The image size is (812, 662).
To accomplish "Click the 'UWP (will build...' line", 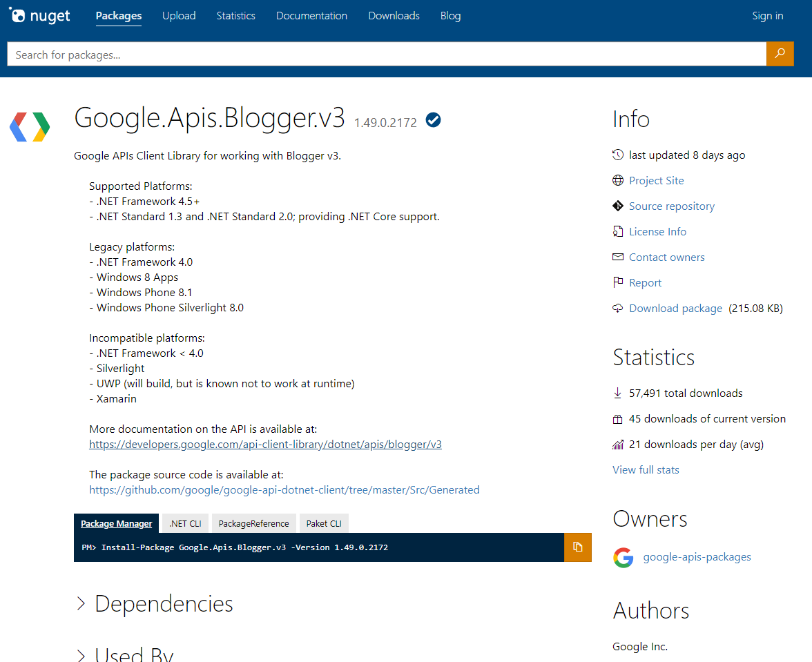I will coord(222,384).
